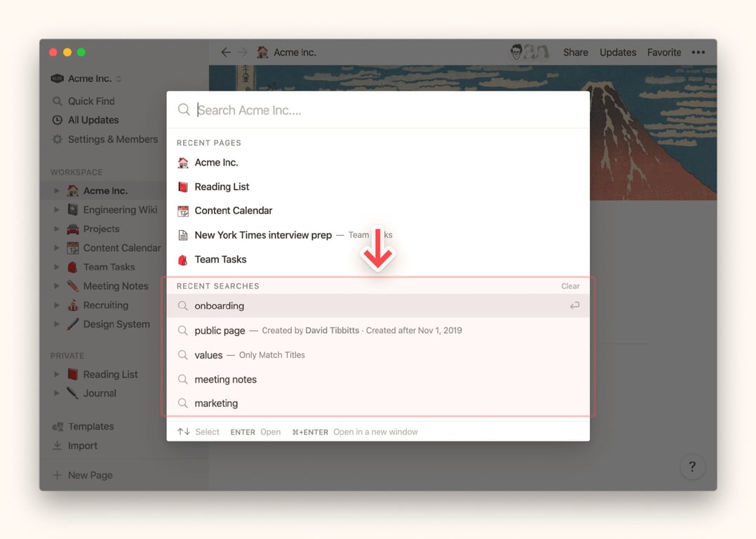
Task: Open Reading List from recent pages
Action: pyautogui.click(x=378, y=187)
